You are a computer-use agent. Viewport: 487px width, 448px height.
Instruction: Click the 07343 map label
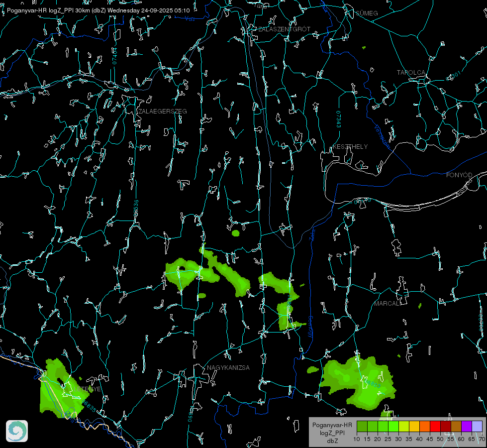point(339,119)
